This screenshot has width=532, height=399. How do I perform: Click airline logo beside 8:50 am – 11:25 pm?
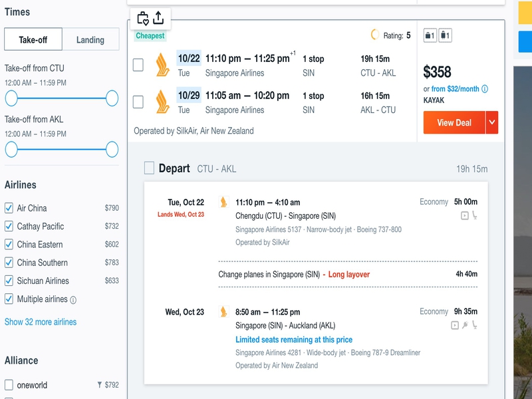(223, 312)
